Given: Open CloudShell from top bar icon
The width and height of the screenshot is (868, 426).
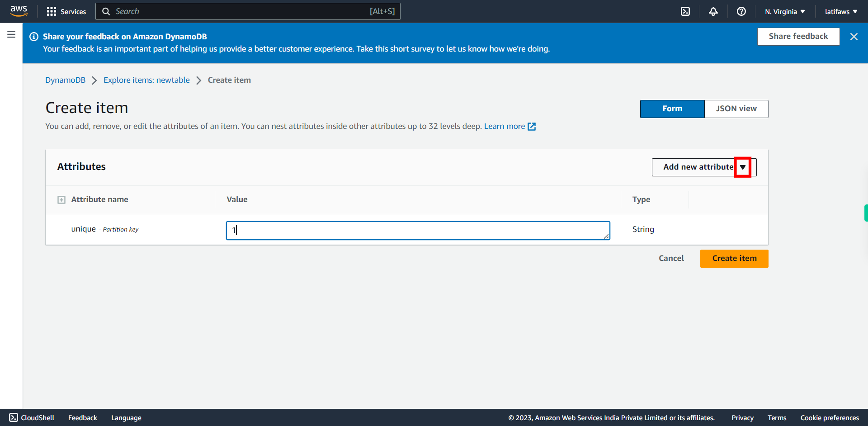Looking at the screenshot, I should [x=685, y=11].
